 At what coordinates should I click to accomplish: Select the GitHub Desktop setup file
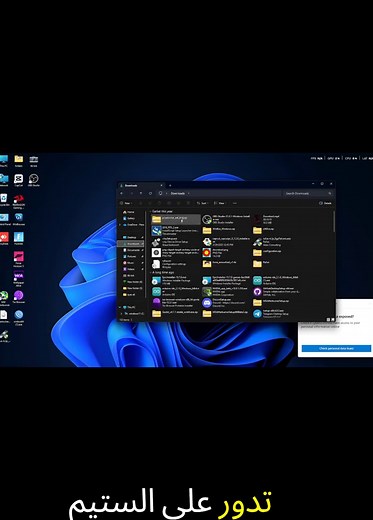[x=277, y=291]
